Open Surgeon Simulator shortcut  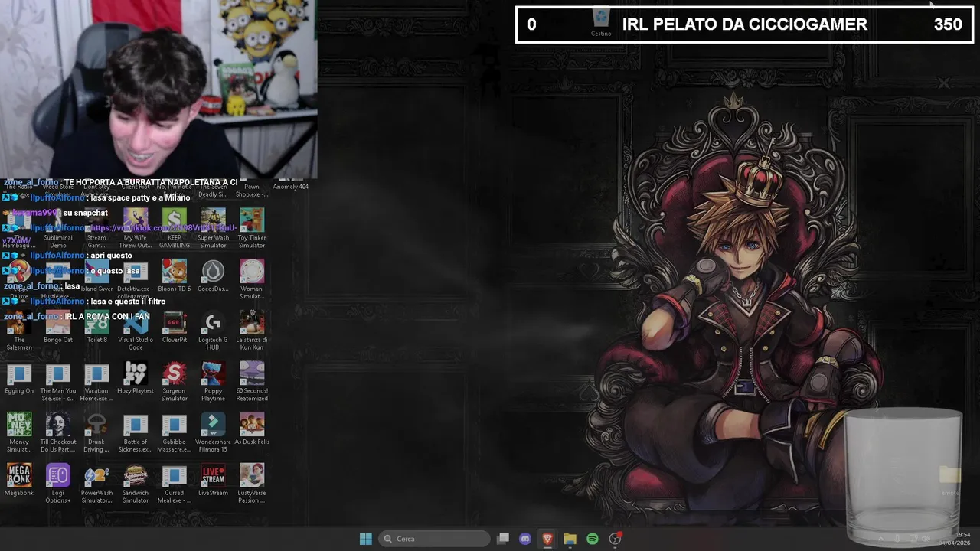[174, 382]
